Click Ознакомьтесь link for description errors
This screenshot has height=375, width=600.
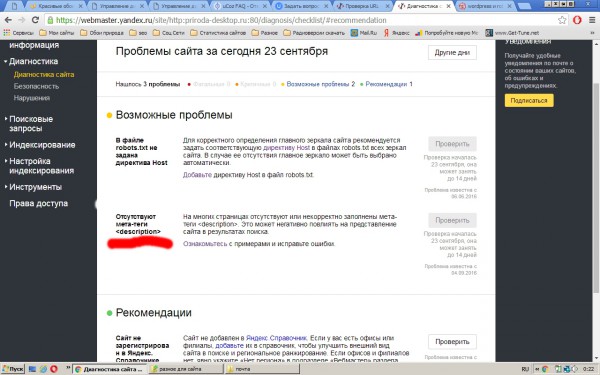point(205,244)
